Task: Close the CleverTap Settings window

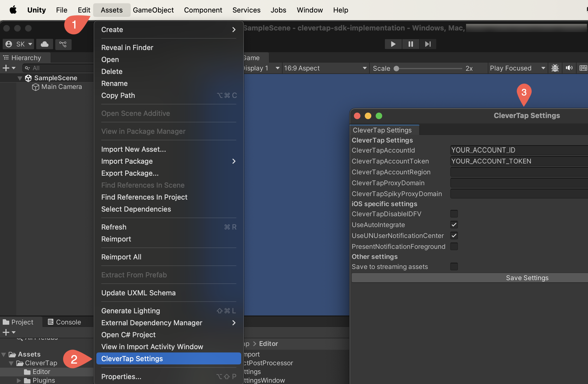Action: [x=357, y=116]
